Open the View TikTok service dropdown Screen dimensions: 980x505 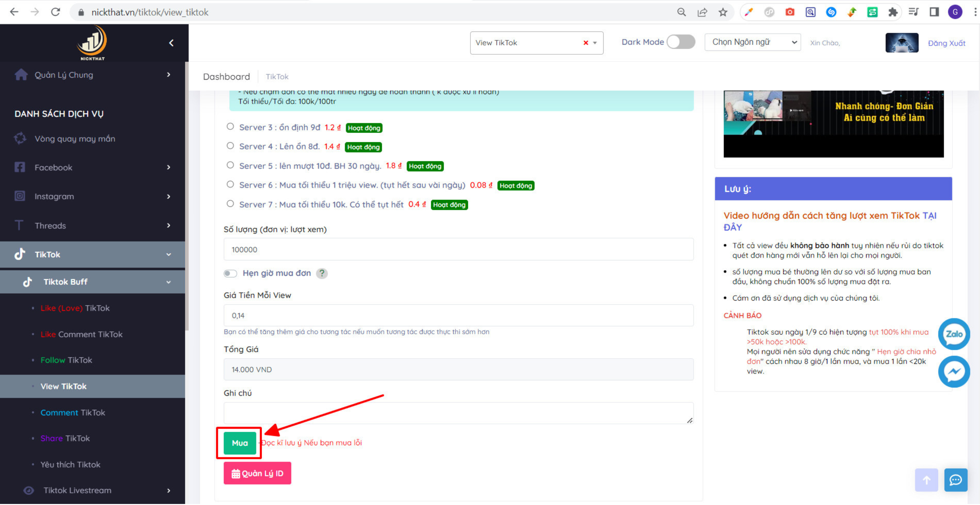point(536,43)
